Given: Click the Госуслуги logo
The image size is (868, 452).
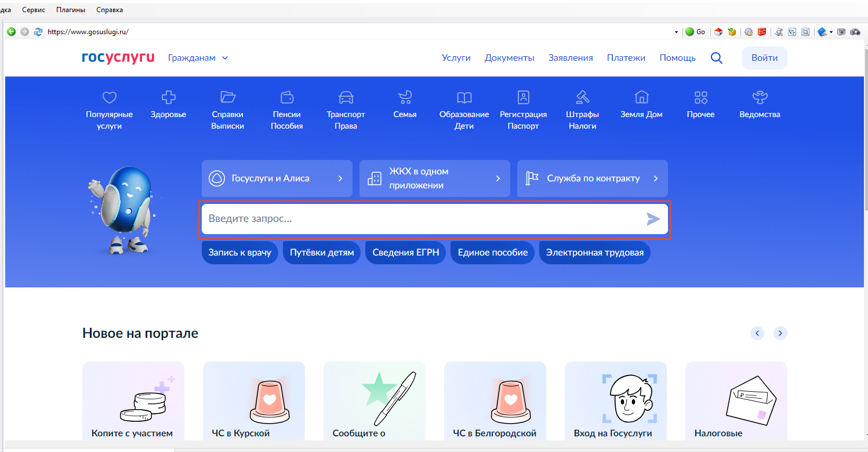Looking at the screenshot, I should [118, 57].
